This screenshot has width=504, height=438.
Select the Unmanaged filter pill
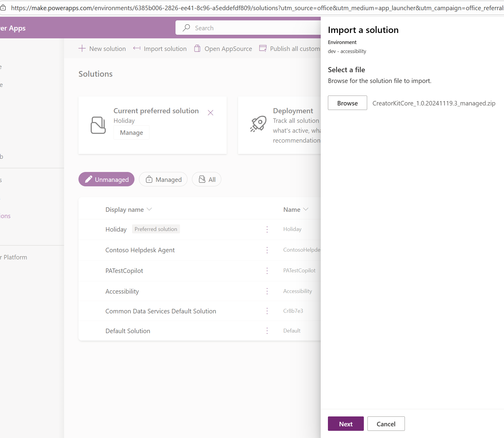[106, 179]
